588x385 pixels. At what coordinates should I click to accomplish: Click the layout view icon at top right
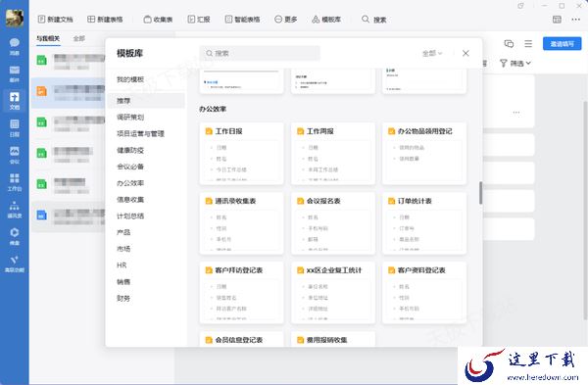557,20
